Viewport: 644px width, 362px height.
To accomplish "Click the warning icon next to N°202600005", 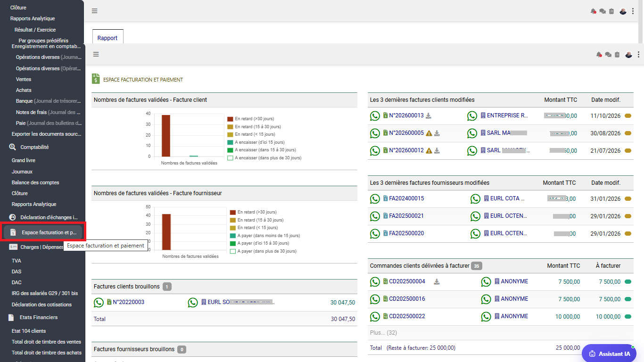I will tap(429, 133).
